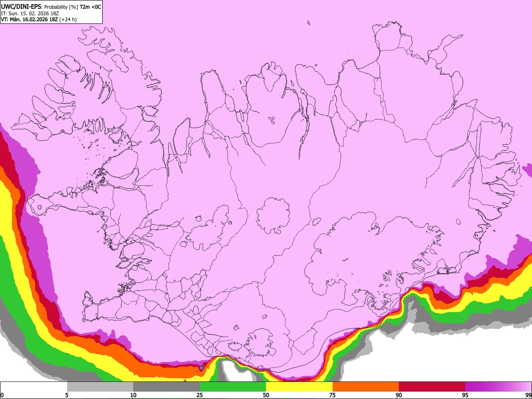532x399 pixels.
Task: Click the 'IT: Sun. 15. 02. 2026 18Z' line
Action: [x=30, y=13]
